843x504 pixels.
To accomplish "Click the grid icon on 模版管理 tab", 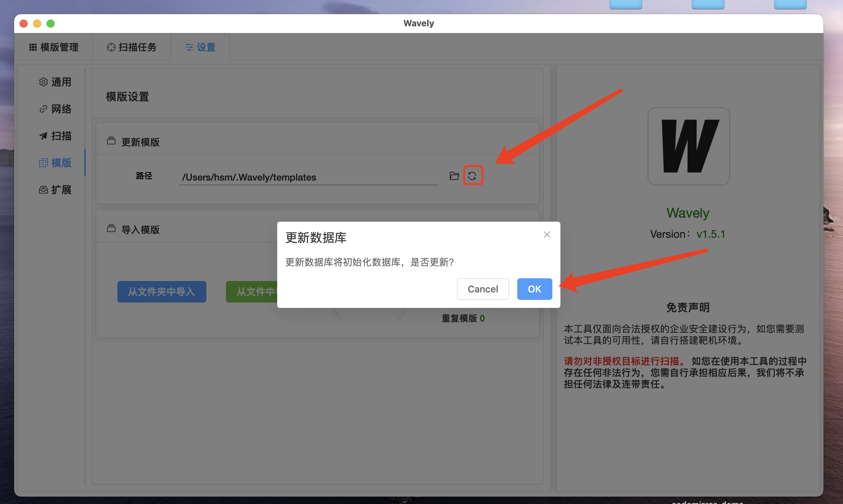I will click(x=33, y=47).
